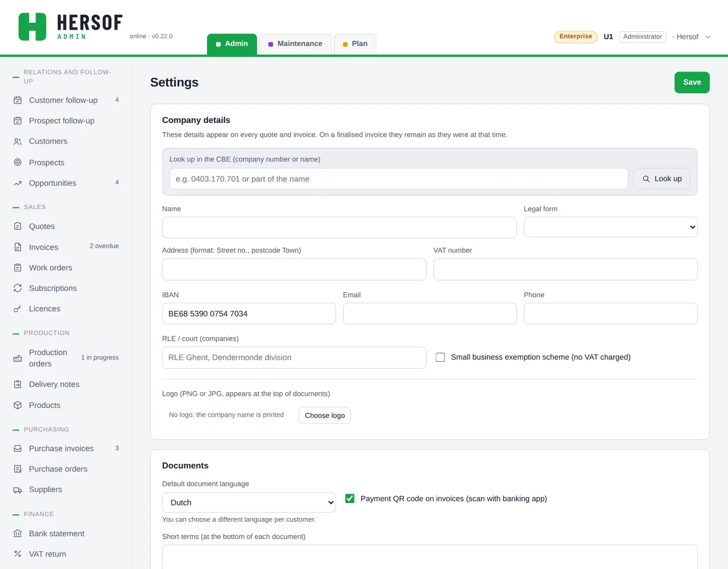Image resolution: width=728 pixels, height=569 pixels.
Task: Click the Prospect follow-up calendar icon
Action: (18, 121)
